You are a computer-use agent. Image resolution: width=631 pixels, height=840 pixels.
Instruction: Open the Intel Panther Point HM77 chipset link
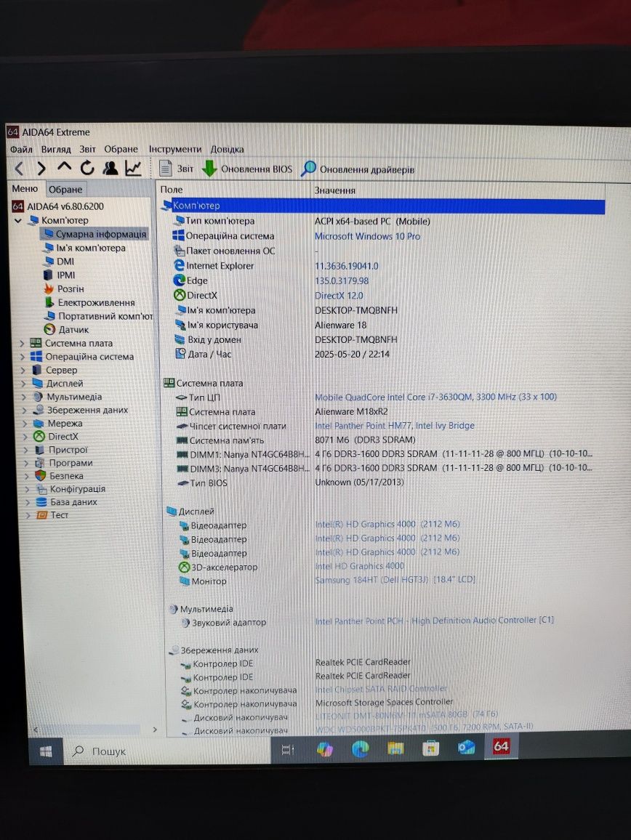click(395, 425)
